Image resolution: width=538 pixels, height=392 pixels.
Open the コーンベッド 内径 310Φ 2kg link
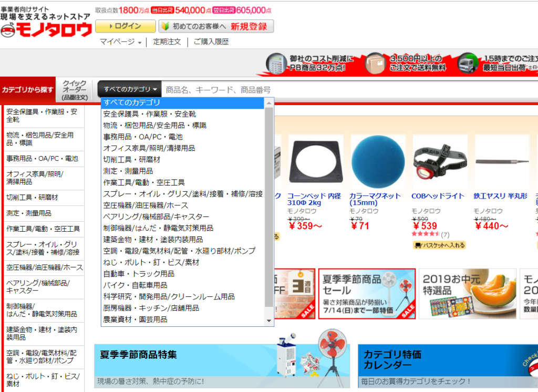[314, 199]
